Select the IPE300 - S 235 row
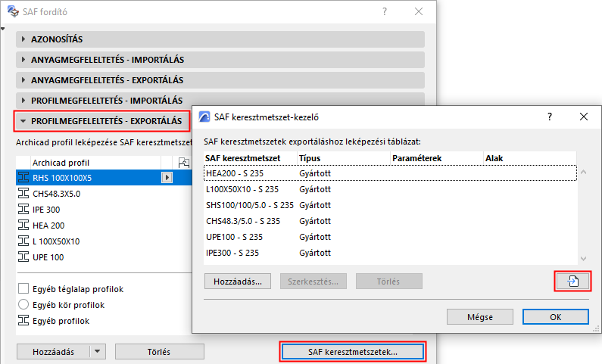 click(x=390, y=253)
